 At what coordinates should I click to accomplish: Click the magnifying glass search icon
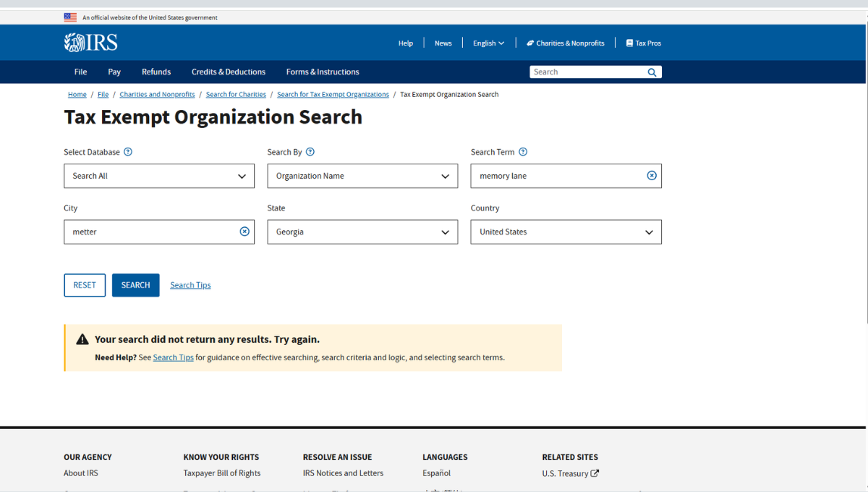coord(652,72)
